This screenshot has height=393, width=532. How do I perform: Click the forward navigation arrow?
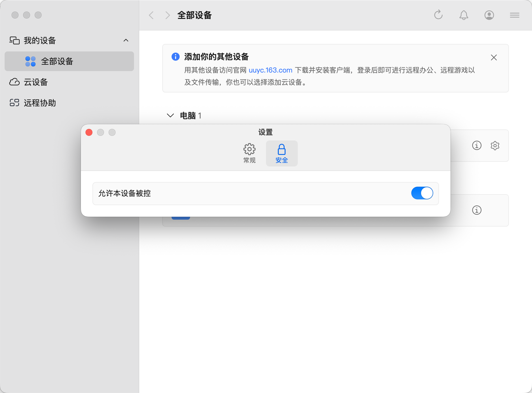pyautogui.click(x=168, y=15)
